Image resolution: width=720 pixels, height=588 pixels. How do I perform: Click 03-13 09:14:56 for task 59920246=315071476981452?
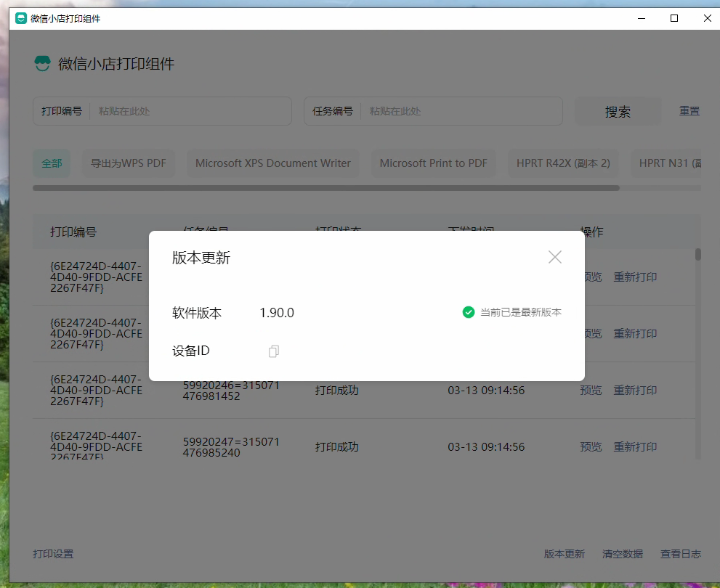click(486, 391)
